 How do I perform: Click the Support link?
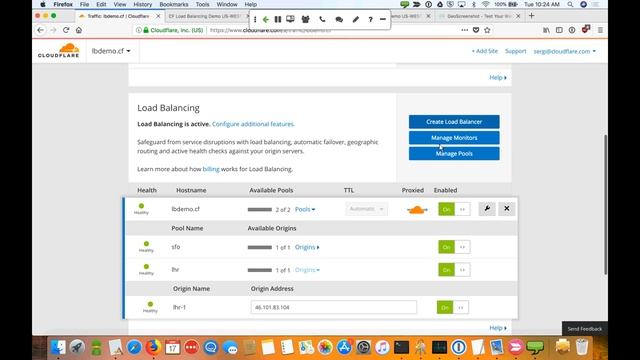(x=516, y=51)
